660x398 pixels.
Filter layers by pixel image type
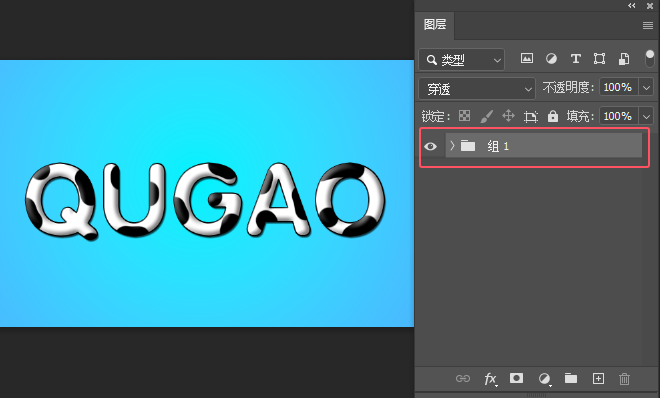[527, 58]
